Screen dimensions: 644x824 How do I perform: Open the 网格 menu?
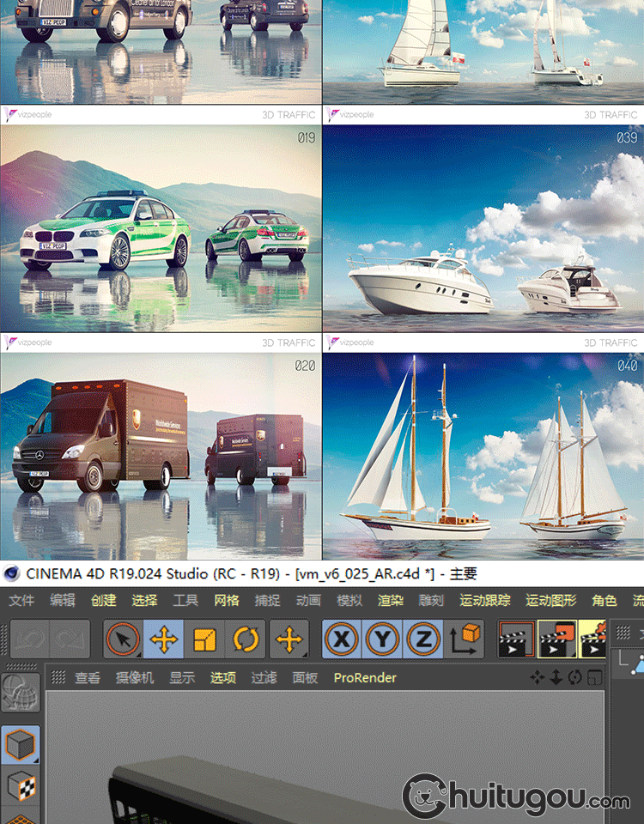point(227,600)
